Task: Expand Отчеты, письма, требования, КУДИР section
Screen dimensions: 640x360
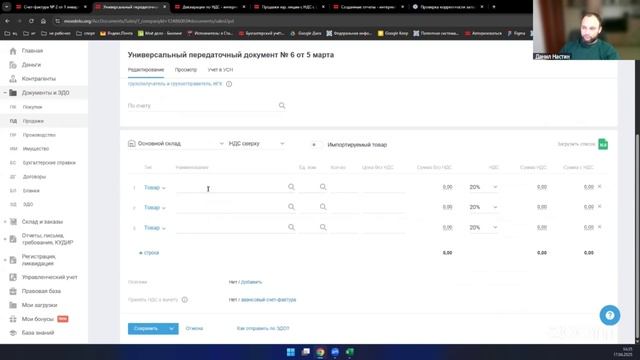Action: click(5, 239)
